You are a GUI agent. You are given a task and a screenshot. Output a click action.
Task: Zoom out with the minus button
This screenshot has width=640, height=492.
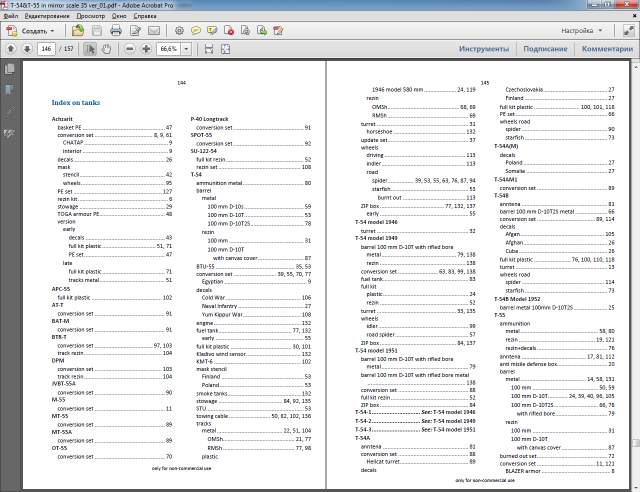pos(128,48)
